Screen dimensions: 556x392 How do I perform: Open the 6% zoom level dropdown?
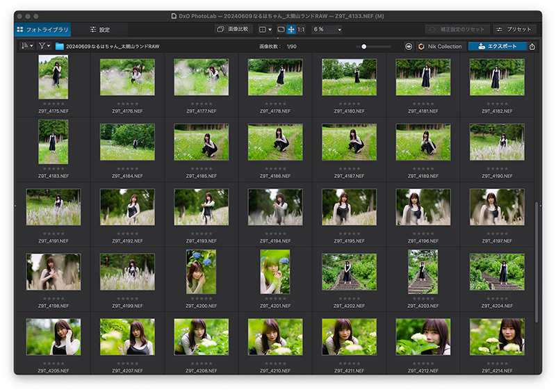pyautogui.click(x=327, y=29)
